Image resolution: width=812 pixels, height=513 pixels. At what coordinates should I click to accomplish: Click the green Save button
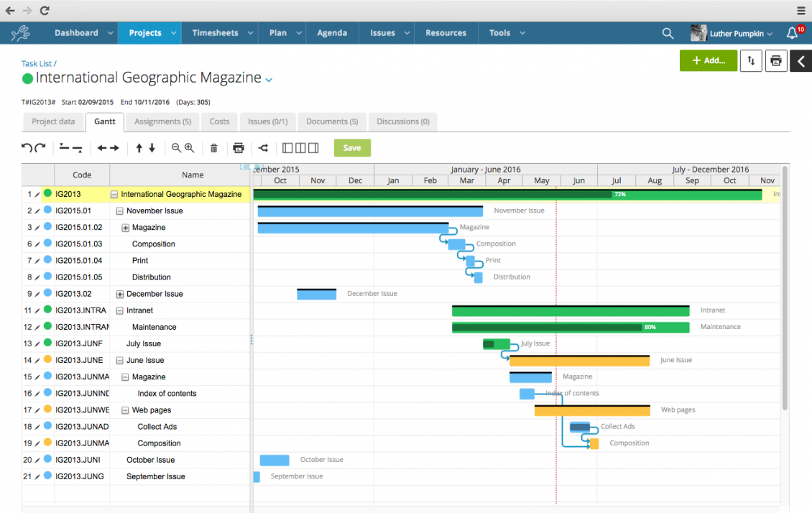coord(352,148)
